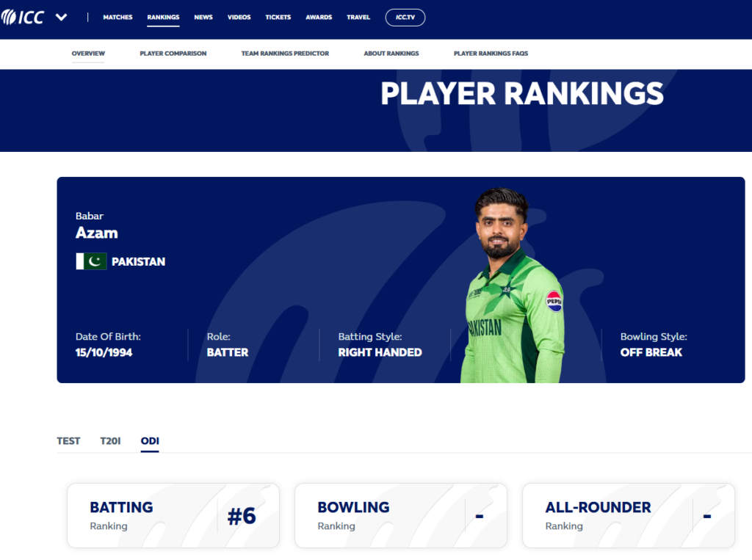The height and width of the screenshot is (560, 752).
Task: Switch to the TEST format tab
Action: (x=68, y=441)
